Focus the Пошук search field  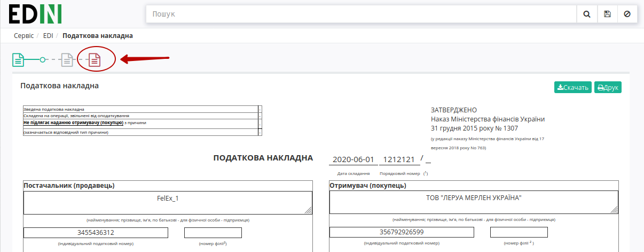click(x=361, y=14)
